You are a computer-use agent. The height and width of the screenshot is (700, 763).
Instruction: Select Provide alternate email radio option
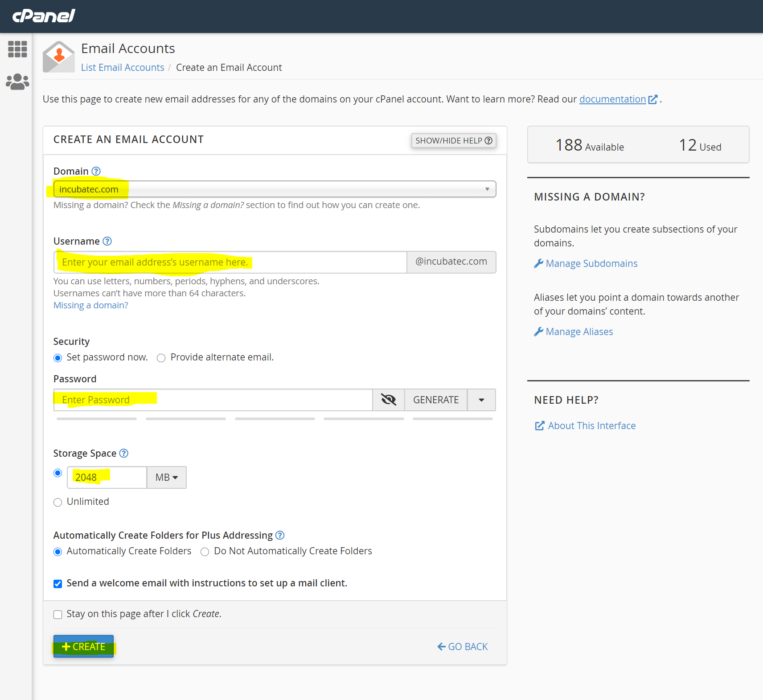pyautogui.click(x=161, y=358)
